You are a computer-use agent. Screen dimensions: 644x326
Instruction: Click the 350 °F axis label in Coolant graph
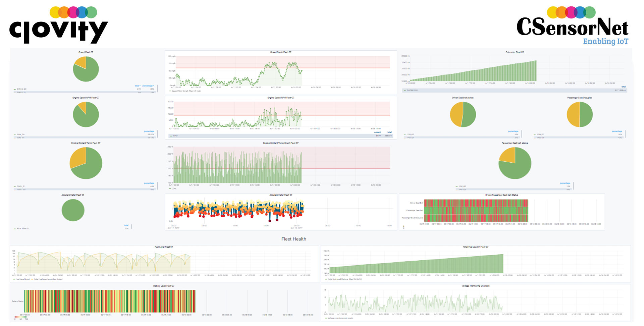(x=170, y=147)
